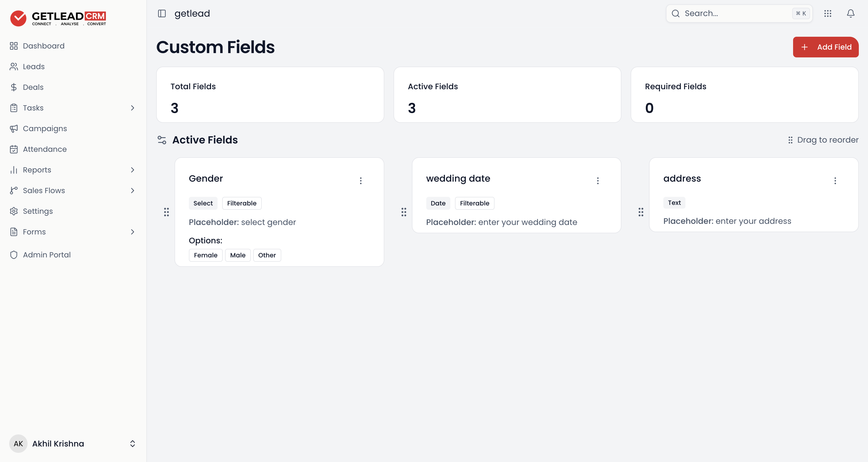Expand the Reports submenu chevron
The image size is (868, 462).
tap(132, 170)
